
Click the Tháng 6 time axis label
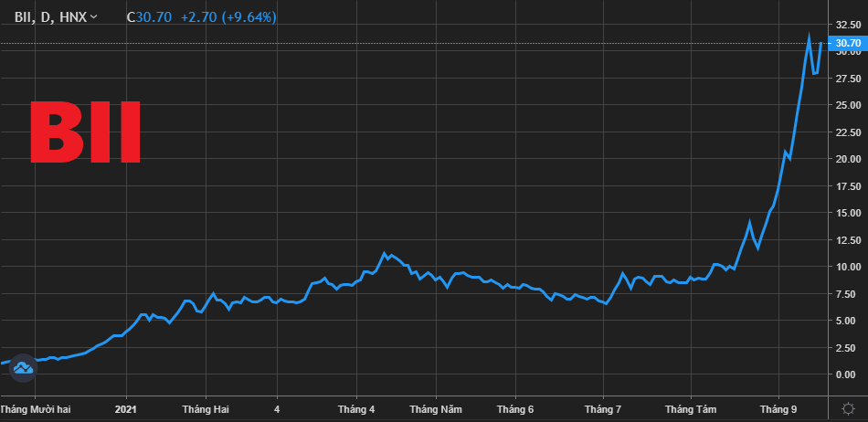(x=515, y=410)
